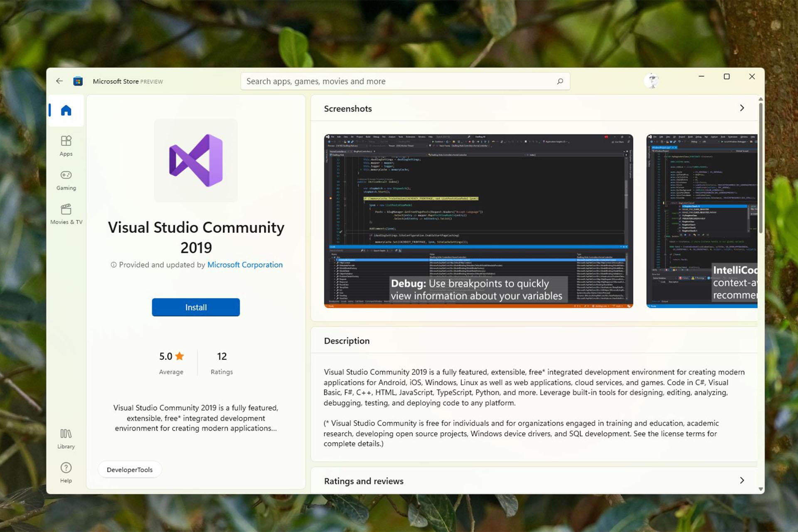Focus the Search apps, games, movies field
This screenshot has height=532, width=798.
(x=405, y=81)
